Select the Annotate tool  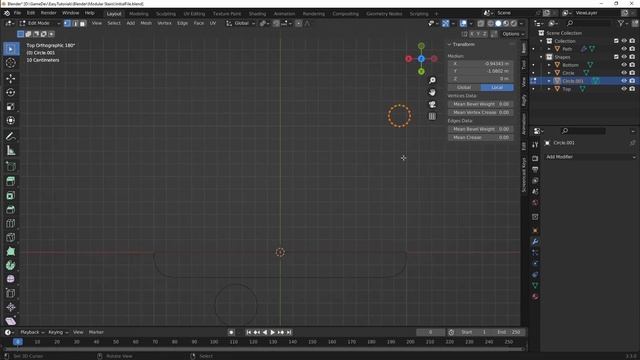[x=11, y=136]
